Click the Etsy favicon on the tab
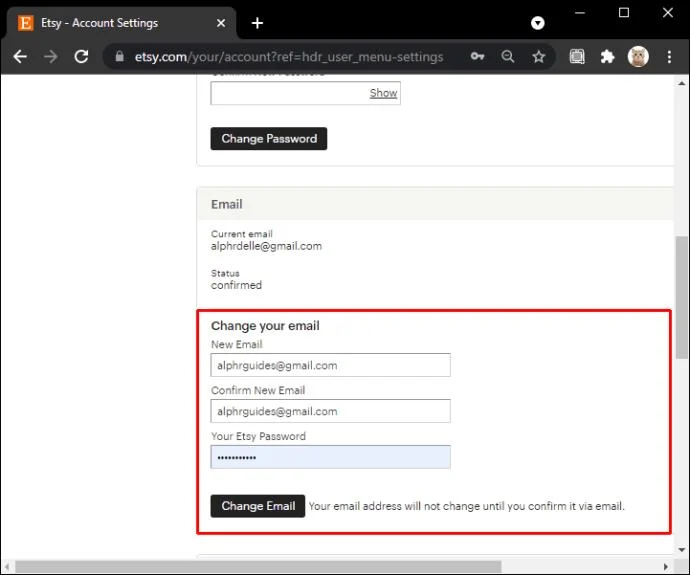This screenshot has width=690, height=575. 26,23
